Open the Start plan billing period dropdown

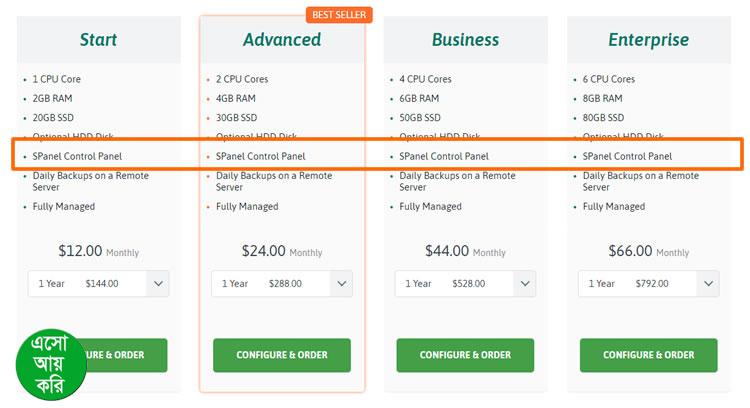point(98,283)
